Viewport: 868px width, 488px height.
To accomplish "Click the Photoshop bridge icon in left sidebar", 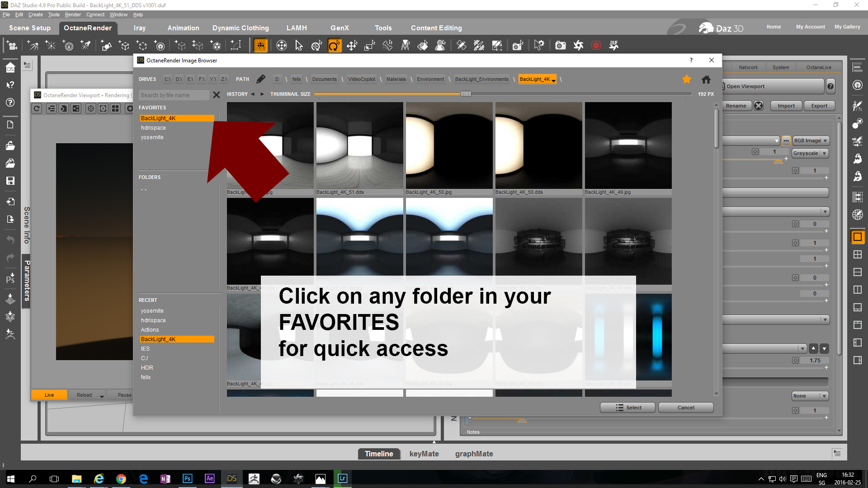I will pos(10,279).
